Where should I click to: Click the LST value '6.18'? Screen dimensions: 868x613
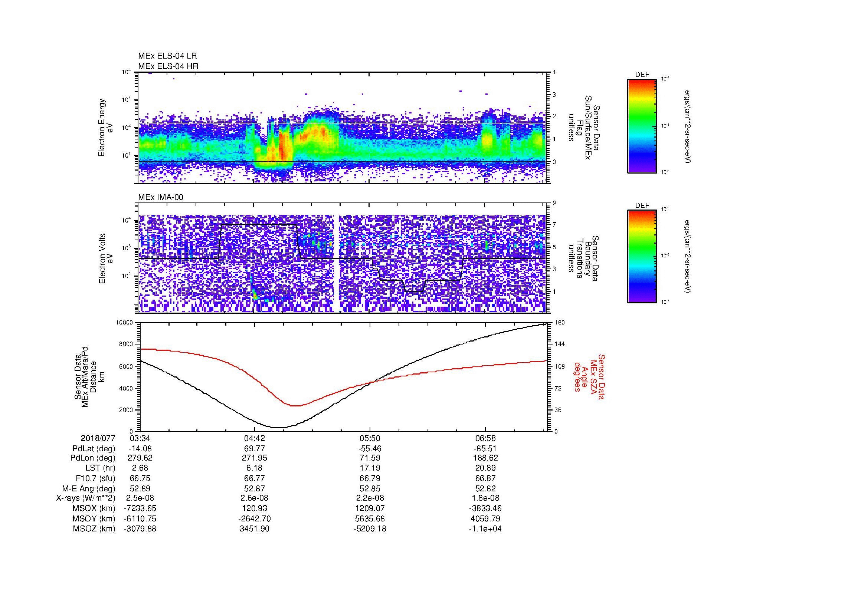255,468
